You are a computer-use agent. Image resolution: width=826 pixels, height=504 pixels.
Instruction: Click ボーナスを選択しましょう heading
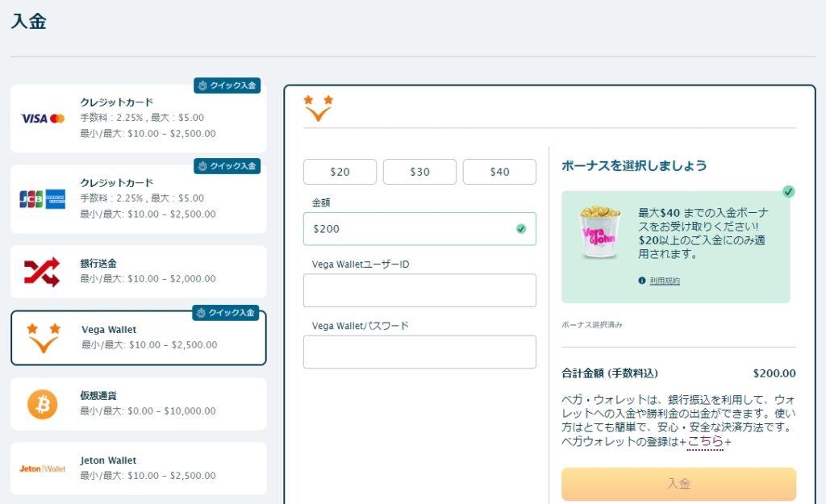634,165
